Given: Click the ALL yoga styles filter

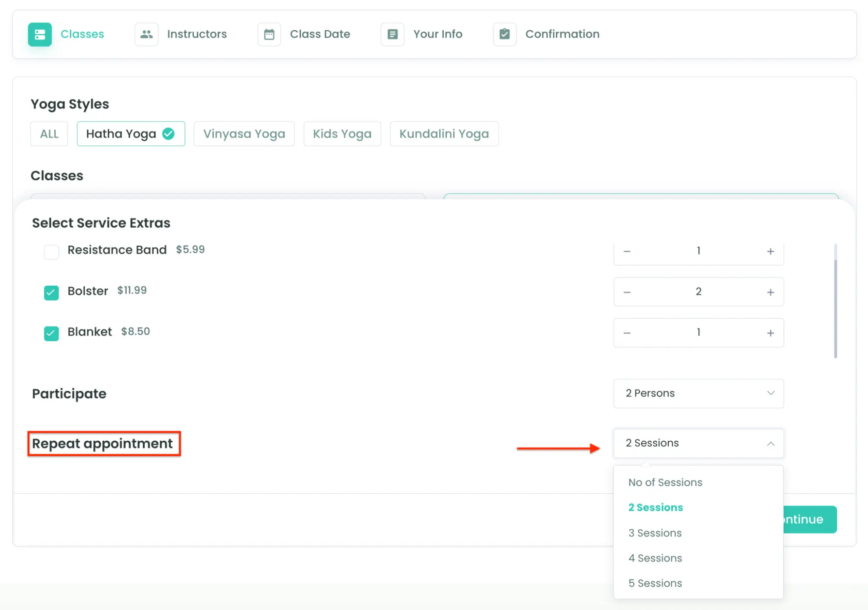Looking at the screenshot, I should tap(49, 134).
